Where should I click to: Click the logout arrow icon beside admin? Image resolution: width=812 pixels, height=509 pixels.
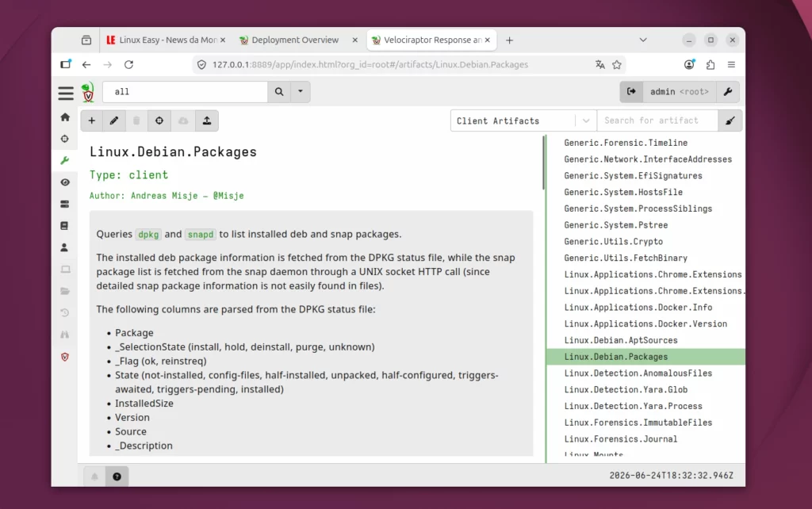[631, 92]
